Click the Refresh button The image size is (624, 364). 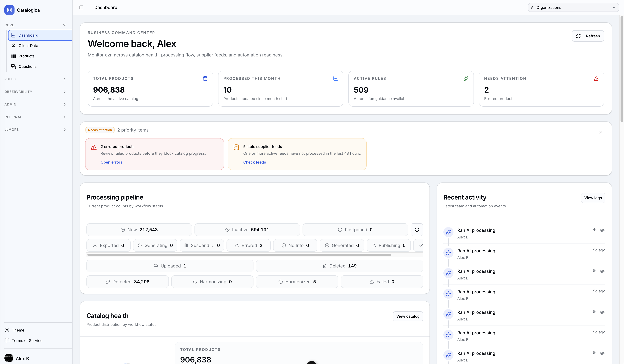[588, 36]
